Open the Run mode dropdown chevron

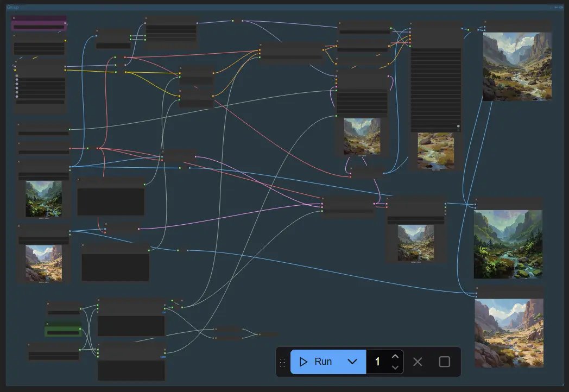pyautogui.click(x=352, y=362)
